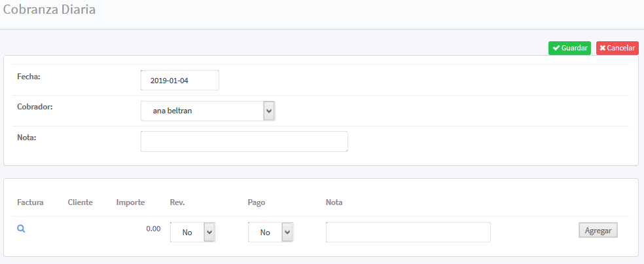Click the Importe value 0.00
The image size is (644, 264).
click(153, 229)
